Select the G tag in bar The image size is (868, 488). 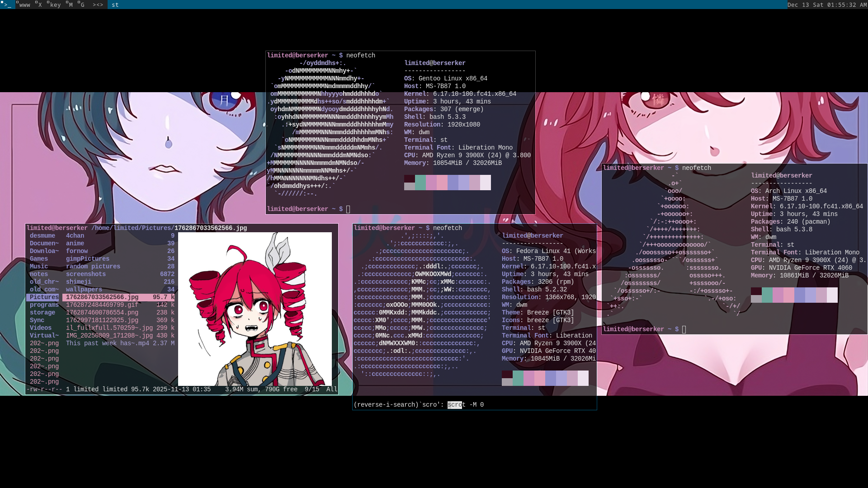point(81,5)
